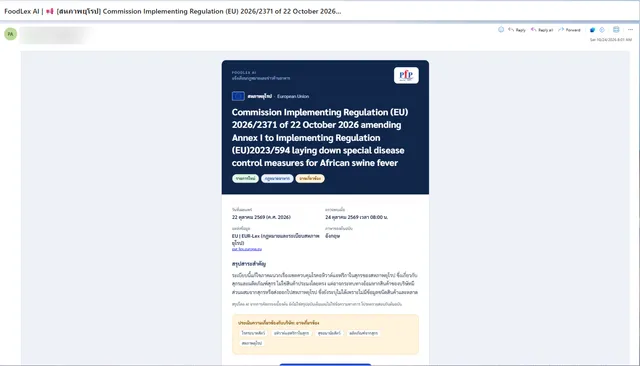Forward this FoodLex AI email

click(569, 30)
